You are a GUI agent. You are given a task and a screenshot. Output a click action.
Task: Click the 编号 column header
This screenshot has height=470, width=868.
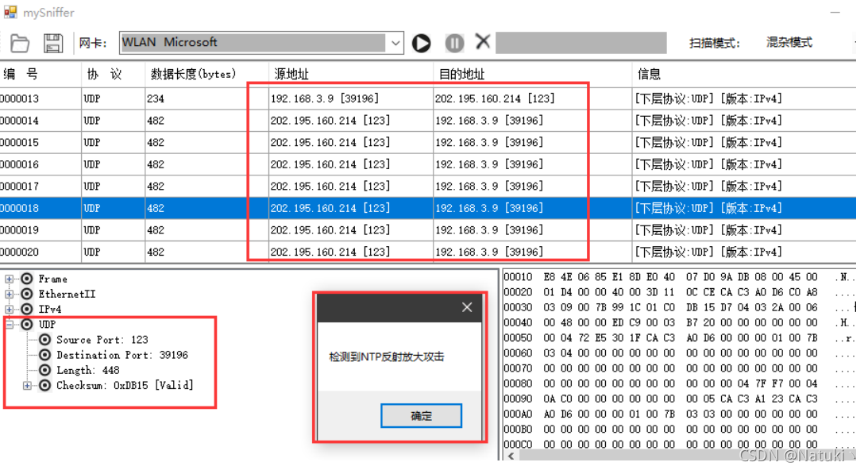(x=41, y=74)
